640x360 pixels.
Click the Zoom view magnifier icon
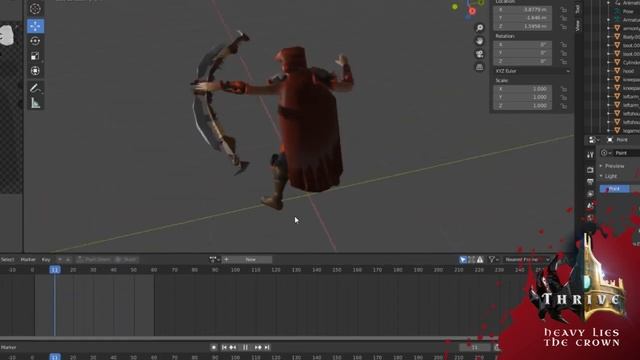(480, 28)
